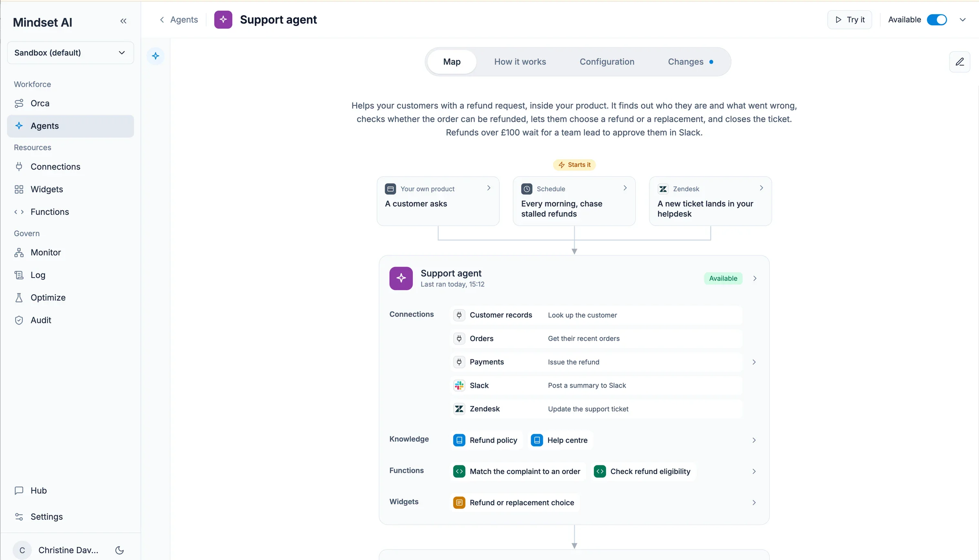Go back to Agents list
This screenshot has width=979, height=560.
pyautogui.click(x=179, y=20)
